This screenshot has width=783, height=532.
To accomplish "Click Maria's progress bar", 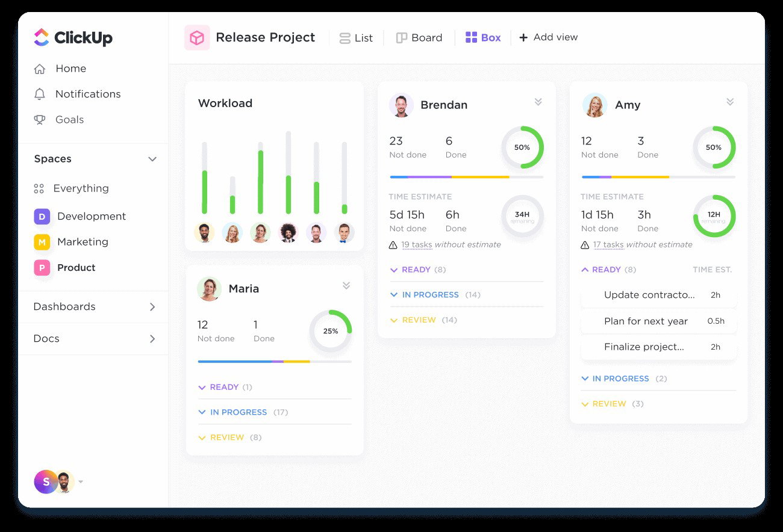I will [274, 362].
